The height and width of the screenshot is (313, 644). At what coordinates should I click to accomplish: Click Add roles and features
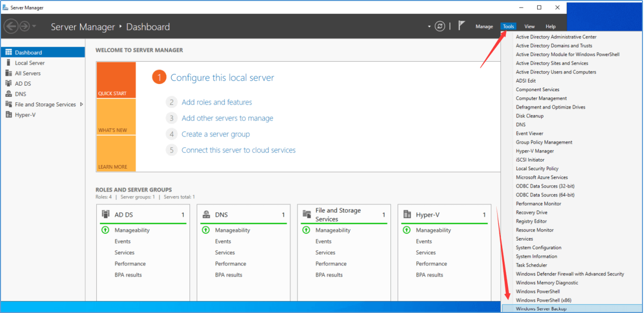coord(217,102)
